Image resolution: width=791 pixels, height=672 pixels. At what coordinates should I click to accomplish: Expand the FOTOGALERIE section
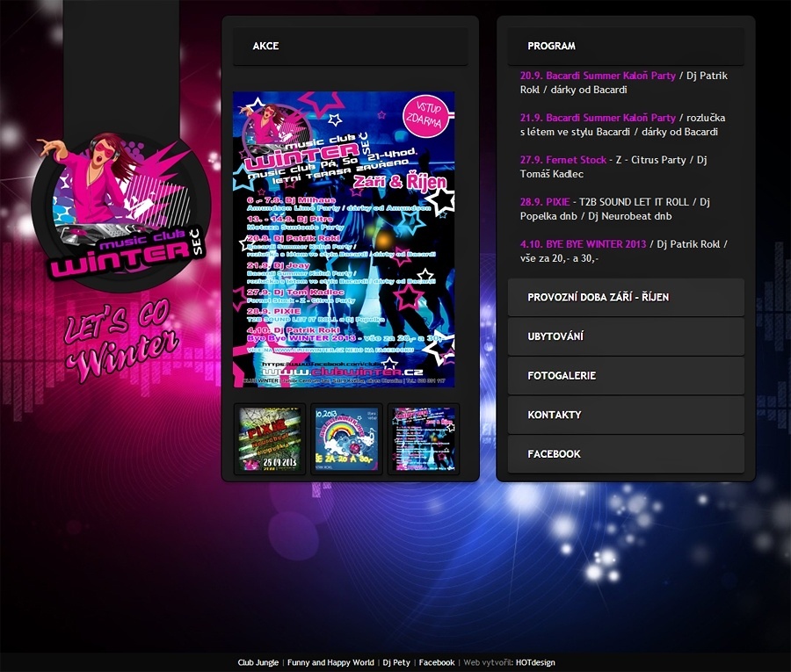pyautogui.click(x=626, y=376)
